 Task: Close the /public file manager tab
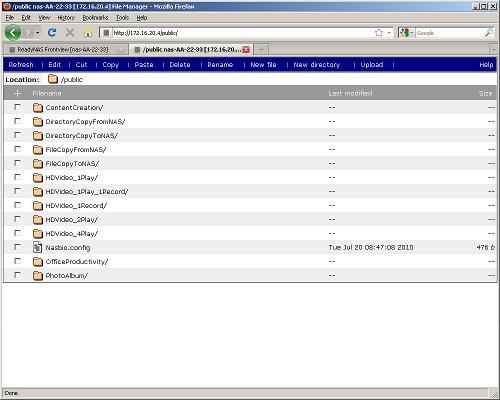point(246,50)
